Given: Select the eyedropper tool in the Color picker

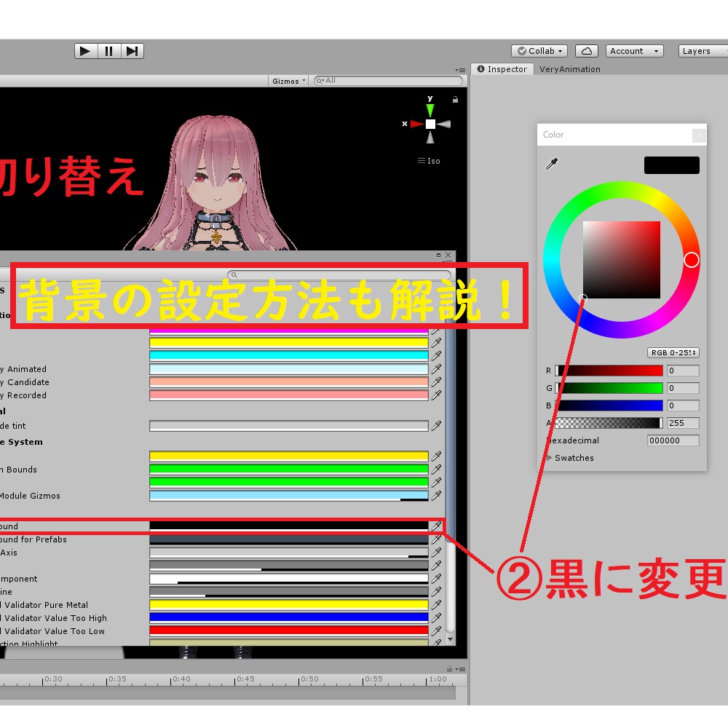Looking at the screenshot, I should point(551,165).
